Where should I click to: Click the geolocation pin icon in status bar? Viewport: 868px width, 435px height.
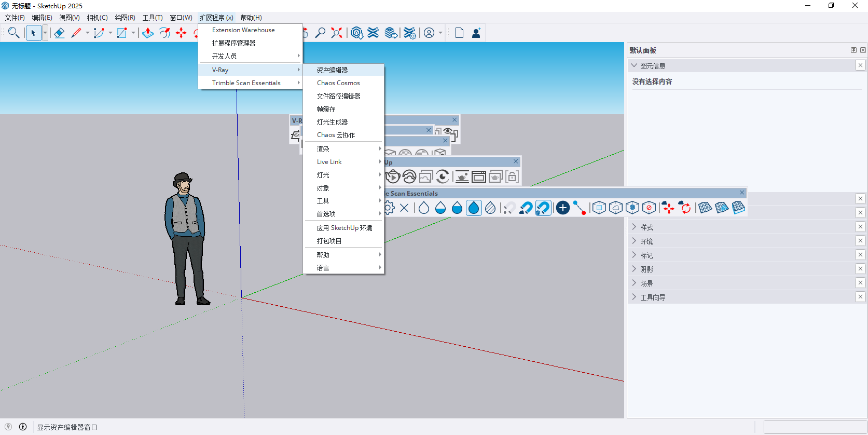(x=8, y=427)
